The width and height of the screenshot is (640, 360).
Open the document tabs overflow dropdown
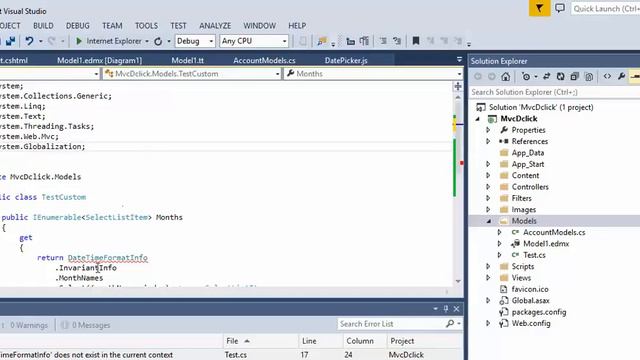[459, 60]
